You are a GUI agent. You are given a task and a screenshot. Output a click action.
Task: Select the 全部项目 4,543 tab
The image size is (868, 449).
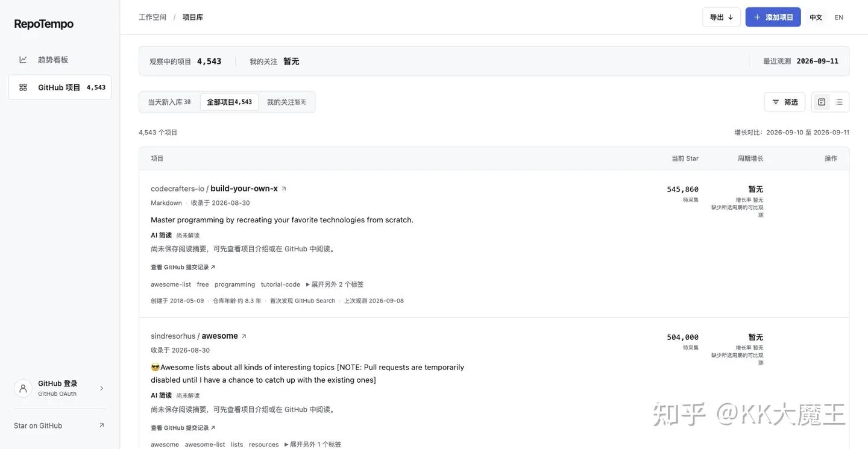point(230,102)
